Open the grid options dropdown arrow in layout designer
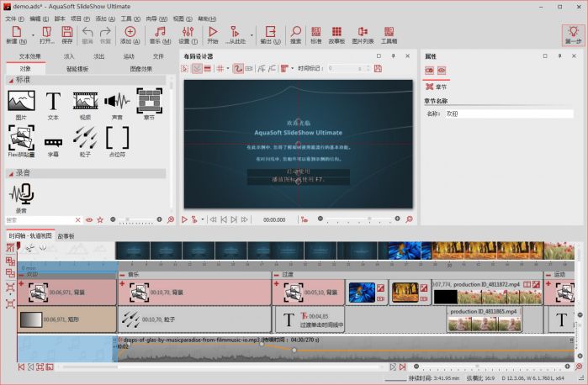This screenshot has width=588, height=385. tap(228, 69)
